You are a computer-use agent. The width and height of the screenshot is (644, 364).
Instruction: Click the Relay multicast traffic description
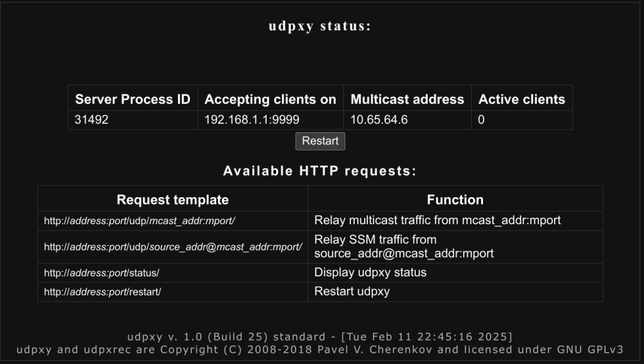point(438,220)
